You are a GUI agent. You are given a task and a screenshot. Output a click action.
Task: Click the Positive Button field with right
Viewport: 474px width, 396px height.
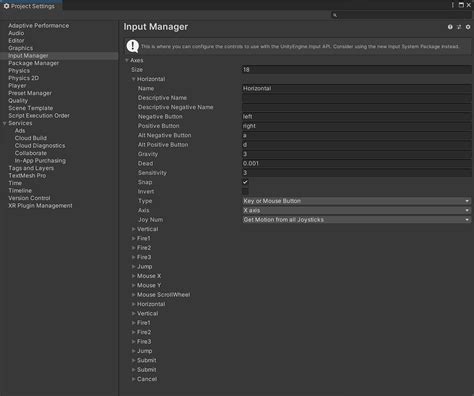tap(356, 126)
